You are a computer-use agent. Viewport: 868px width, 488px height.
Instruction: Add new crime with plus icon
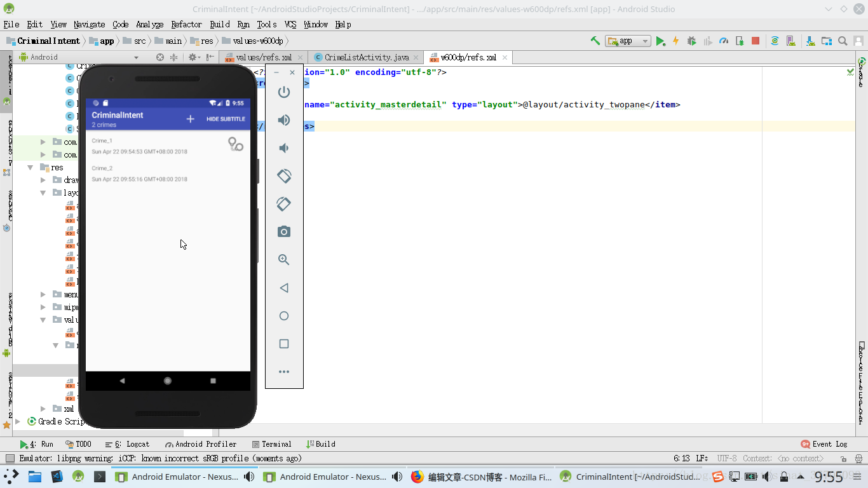(x=190, y=119)
